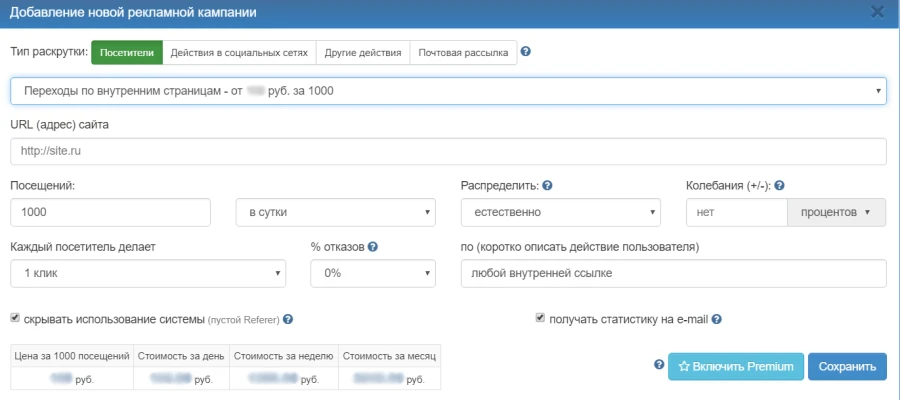The height and width of the screenshot is (400, 900).
Task: Click help icon after статистику на e-mail
Action: [x=716, y=319]
